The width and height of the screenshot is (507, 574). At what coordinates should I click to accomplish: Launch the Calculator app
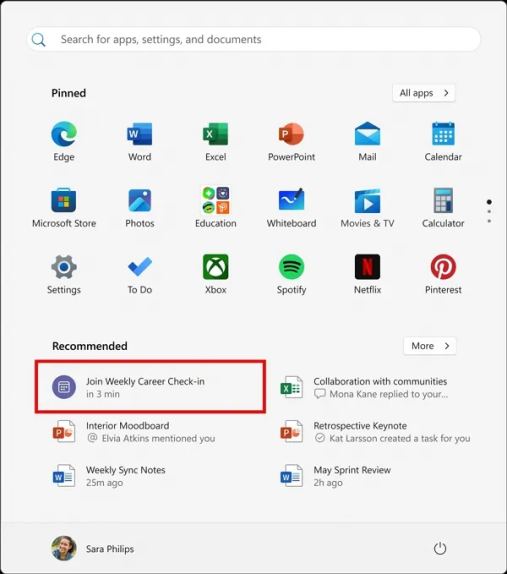tap(443, 208)
